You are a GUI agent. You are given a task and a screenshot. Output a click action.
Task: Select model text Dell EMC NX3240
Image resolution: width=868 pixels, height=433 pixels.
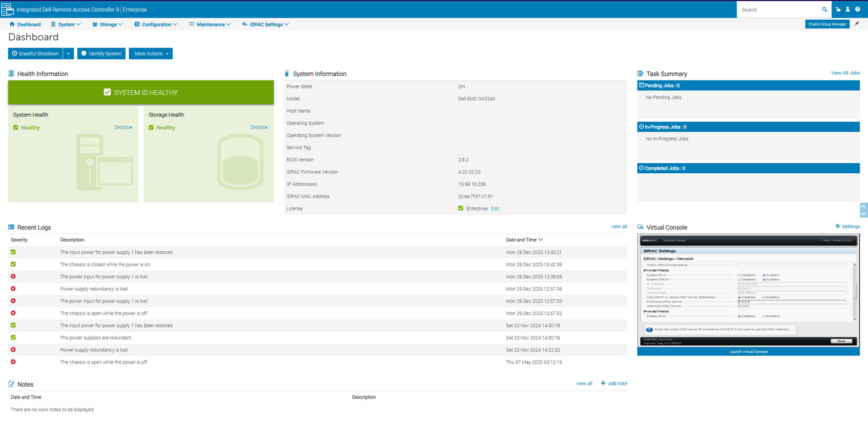(x=477, y=99)
